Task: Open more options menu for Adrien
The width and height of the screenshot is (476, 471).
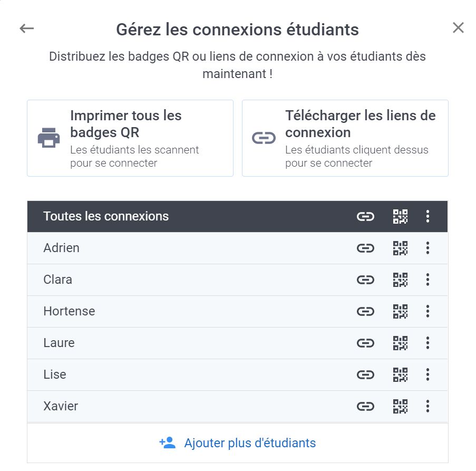Action: (x=428, y=248)
